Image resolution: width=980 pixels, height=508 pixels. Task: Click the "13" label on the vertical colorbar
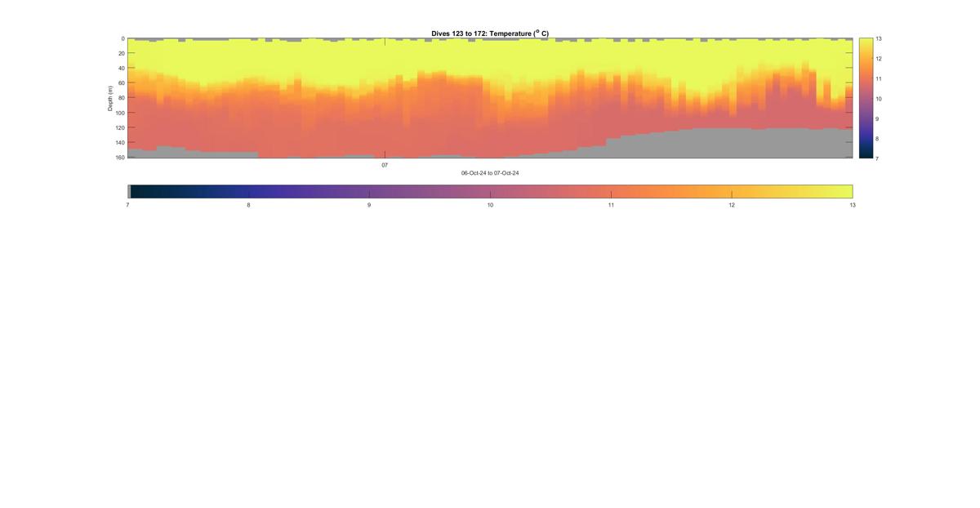pyautogui.click(x=879, y=38)
